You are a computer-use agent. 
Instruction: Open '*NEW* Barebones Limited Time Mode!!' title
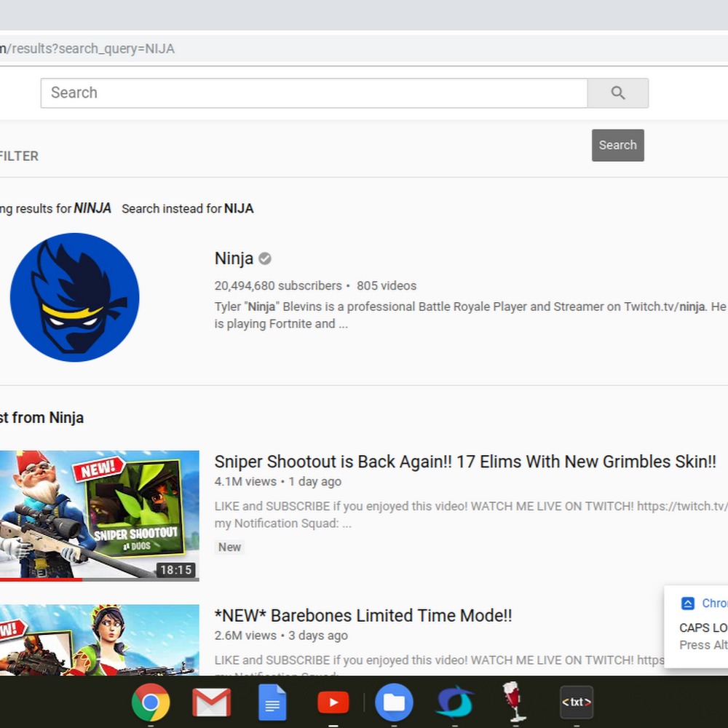pyautogui.click(x=363, y=616)
